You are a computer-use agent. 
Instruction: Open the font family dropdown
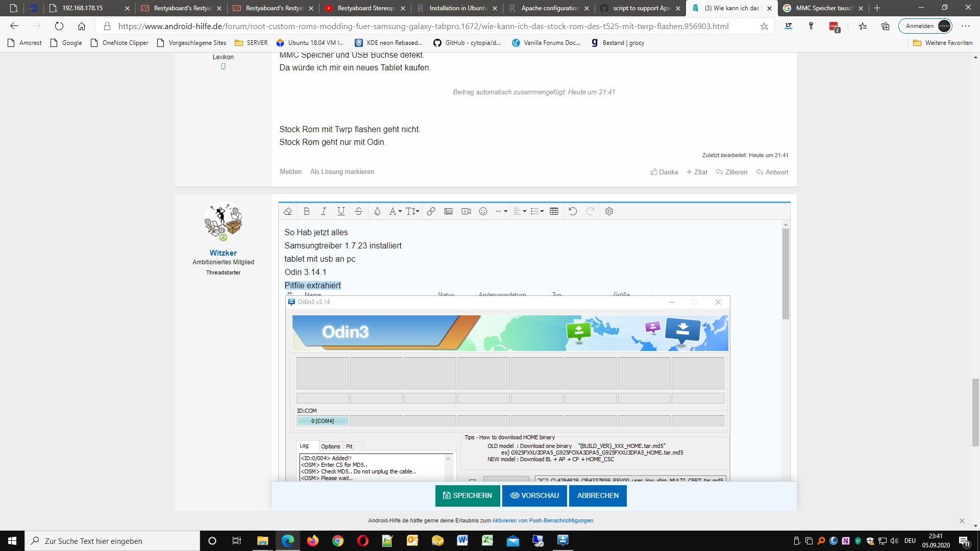[x=395, y=211]
